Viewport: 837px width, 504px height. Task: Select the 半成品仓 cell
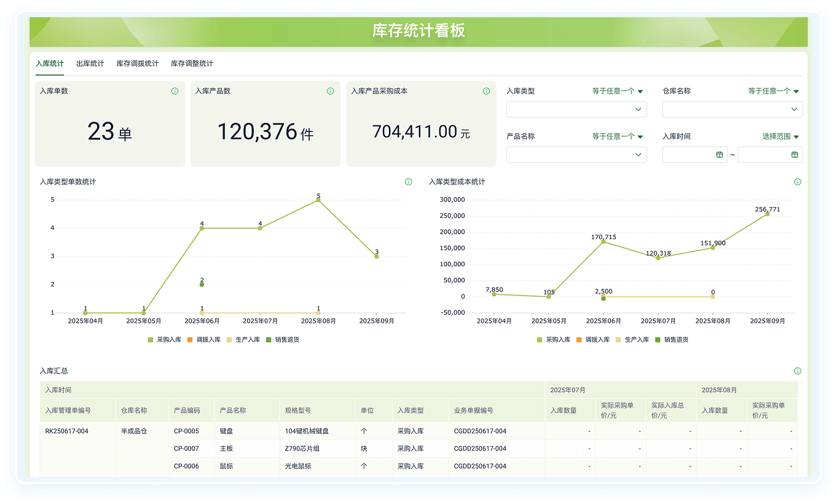click(x=134, y=431)
